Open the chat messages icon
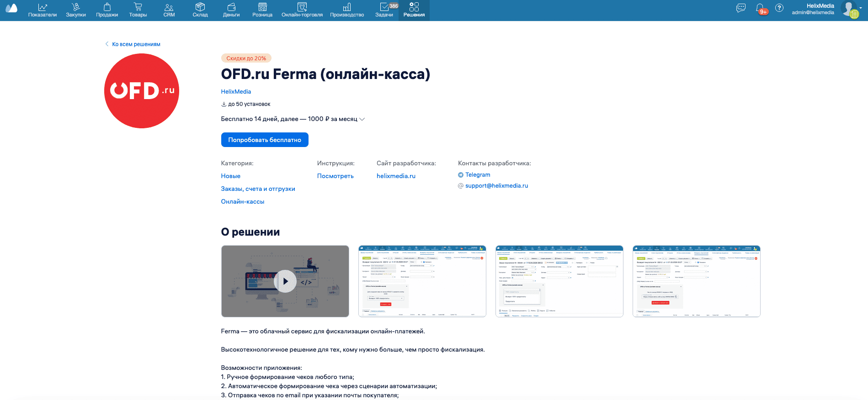The height and width of the screenshot is (400, 868). [741, 8]
